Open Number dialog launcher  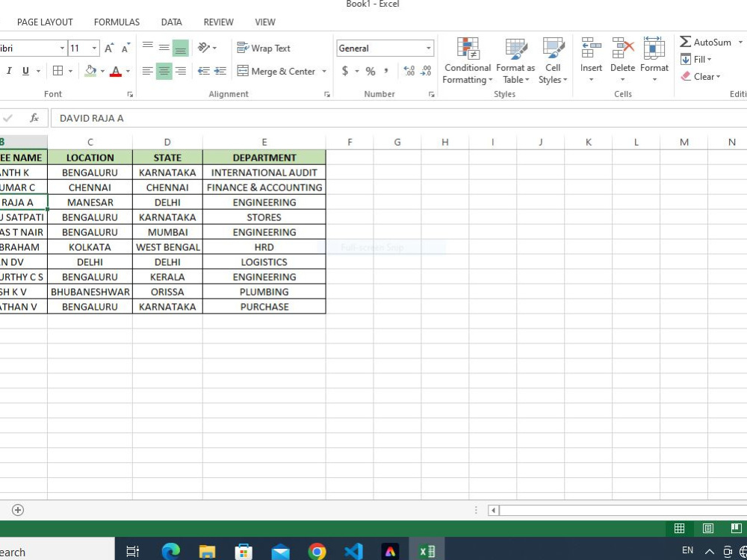coord(431,95)
